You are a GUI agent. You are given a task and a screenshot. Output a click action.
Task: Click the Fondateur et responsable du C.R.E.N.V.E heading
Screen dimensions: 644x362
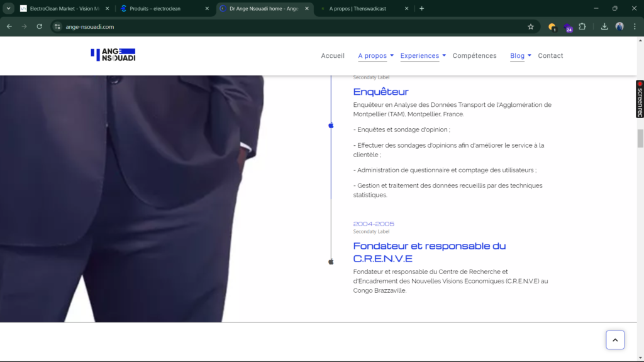coord(429,252)
